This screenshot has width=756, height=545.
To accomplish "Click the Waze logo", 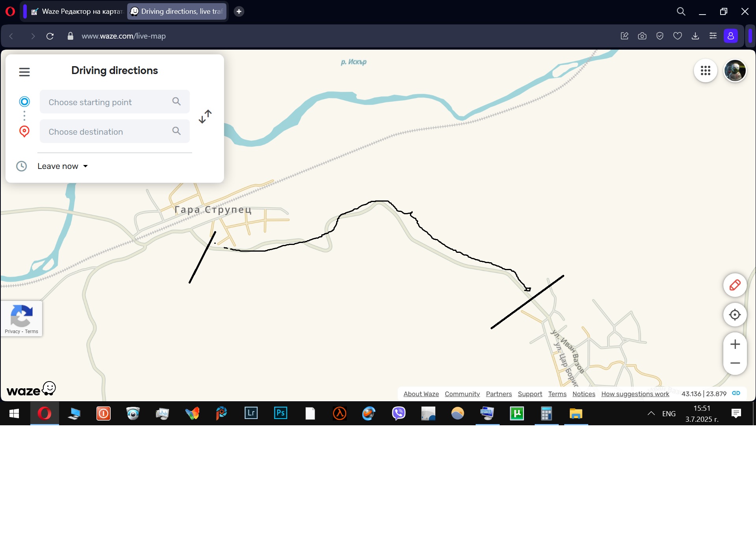I will point(31,389).
